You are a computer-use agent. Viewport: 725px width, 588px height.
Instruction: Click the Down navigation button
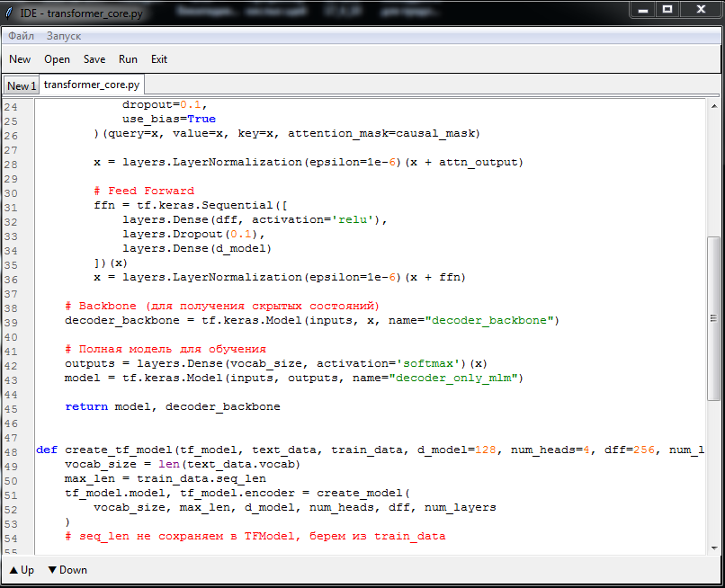point(67,570)
